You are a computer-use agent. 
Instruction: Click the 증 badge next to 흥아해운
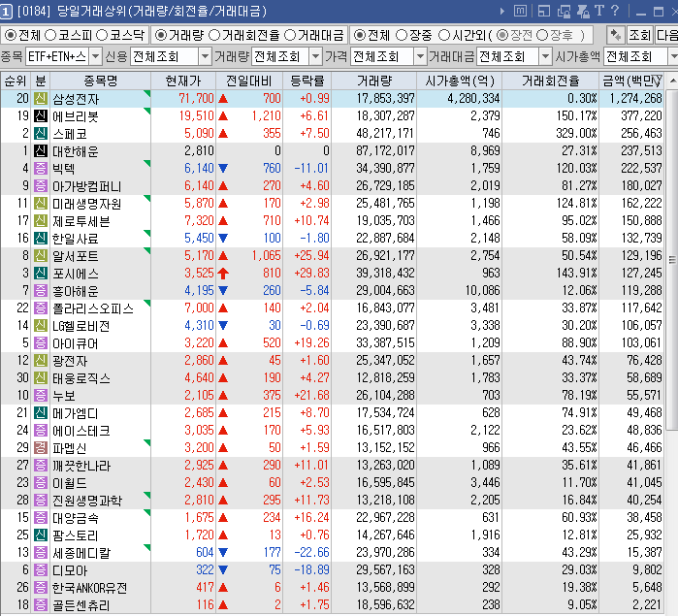tap(41, 291)
